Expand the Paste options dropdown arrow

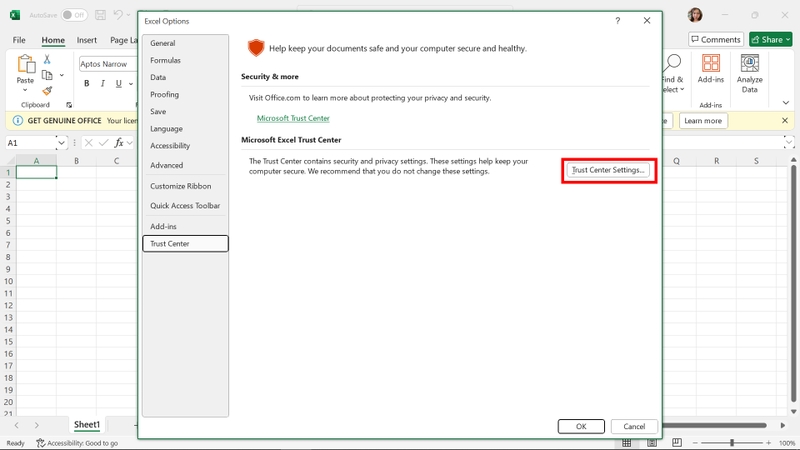point(25,90)
